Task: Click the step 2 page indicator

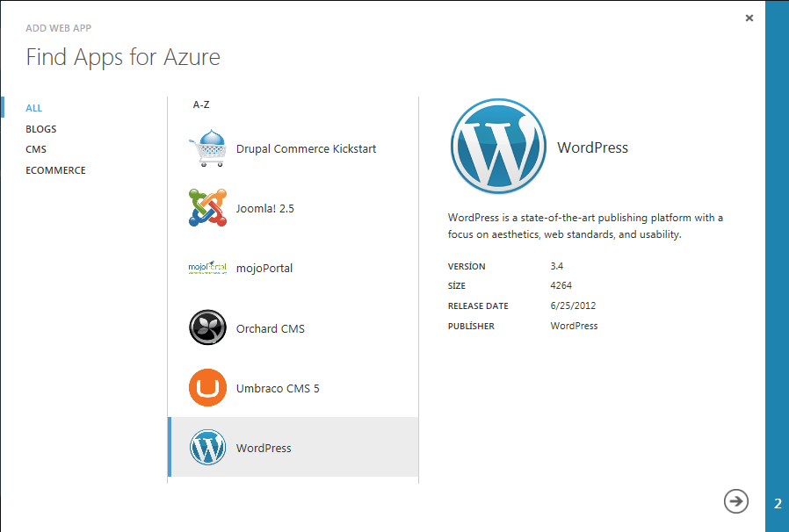Action: [x=778, y=503]
